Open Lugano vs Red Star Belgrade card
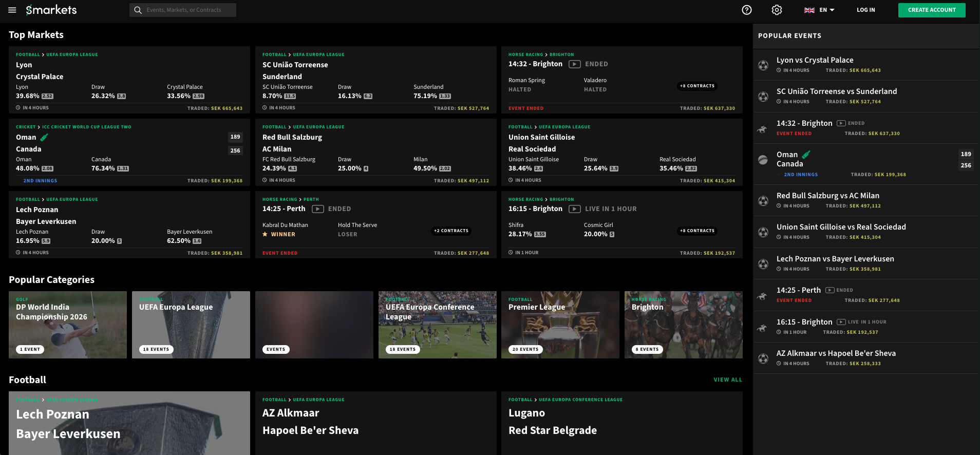 (x=622, y=423)
